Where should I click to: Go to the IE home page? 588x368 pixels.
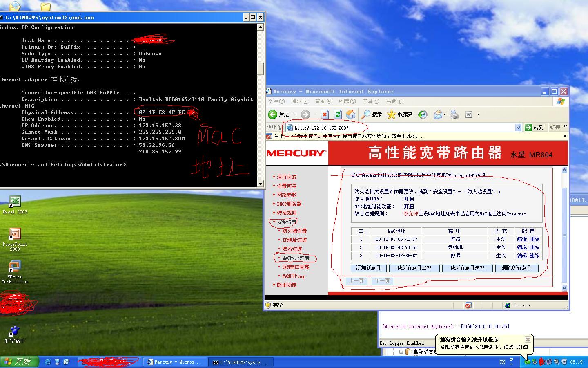point(351,114)
